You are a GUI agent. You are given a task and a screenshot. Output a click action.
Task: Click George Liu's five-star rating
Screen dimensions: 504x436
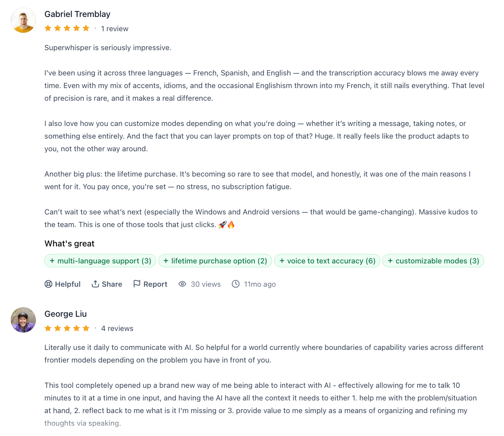pos(67,328)
